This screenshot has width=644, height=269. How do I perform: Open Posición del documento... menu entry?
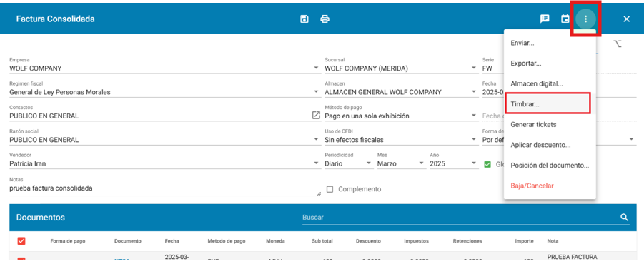[550, 166]
